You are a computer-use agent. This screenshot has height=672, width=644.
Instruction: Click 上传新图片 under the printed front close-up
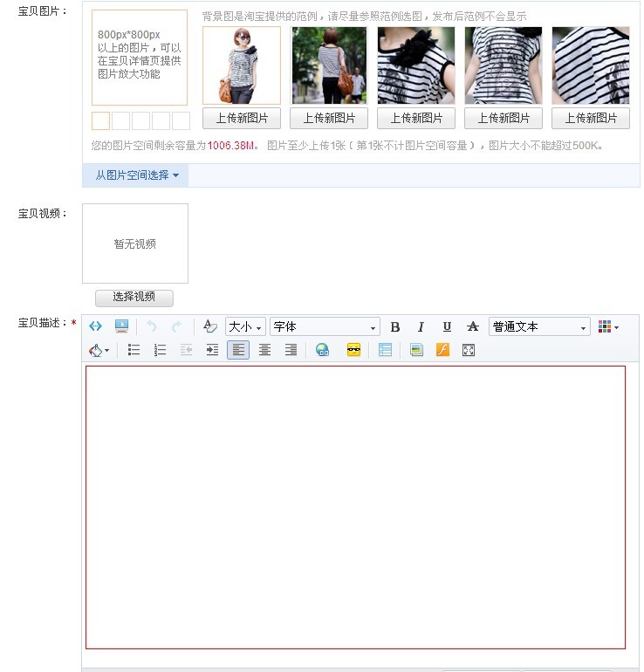coord(504,119)
